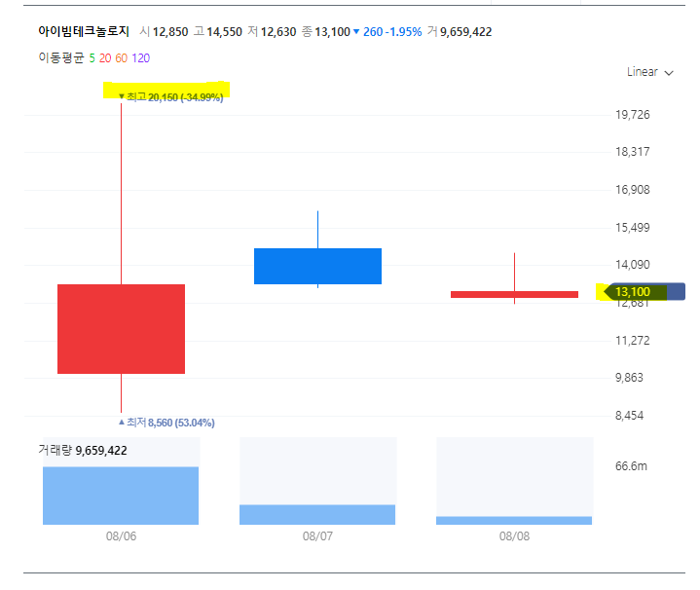Click the 13,100 current price tag
The height and width of the screenshot is (590, 700).
[x=643, y=292]
